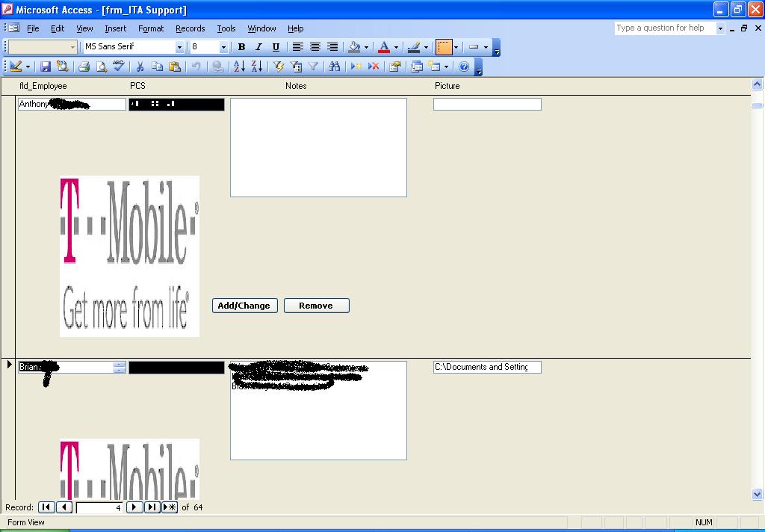This screenshot has width=765, height=532.
Task: Open the Edit menu
Action: (x=58, y=28)
